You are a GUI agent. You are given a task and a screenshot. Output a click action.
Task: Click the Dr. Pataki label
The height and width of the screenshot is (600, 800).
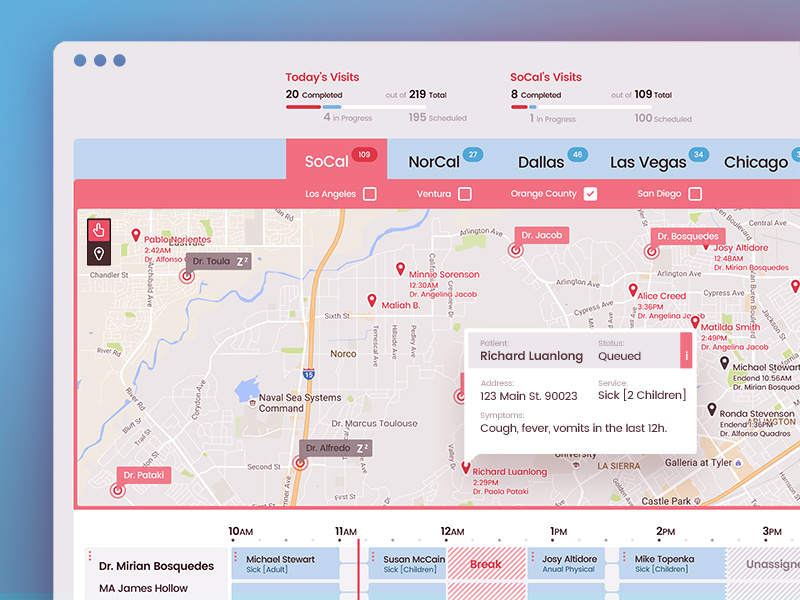[144, 475]
